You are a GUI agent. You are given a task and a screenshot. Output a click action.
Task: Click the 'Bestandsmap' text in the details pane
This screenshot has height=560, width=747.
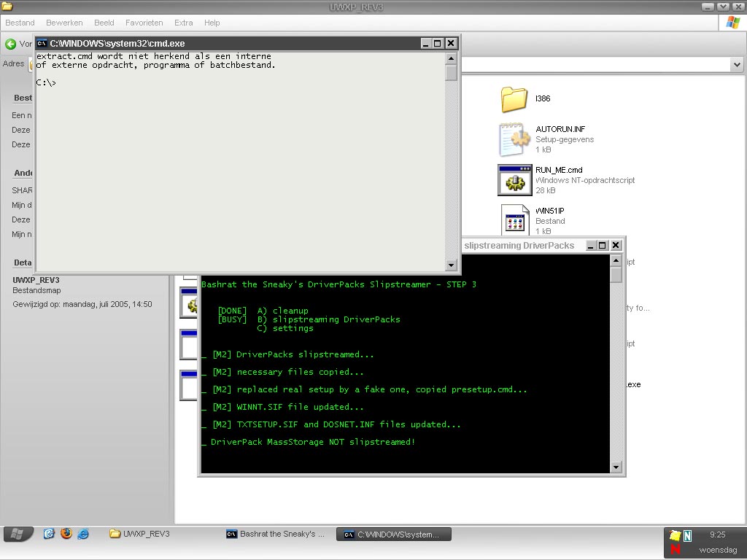(36, 290)
